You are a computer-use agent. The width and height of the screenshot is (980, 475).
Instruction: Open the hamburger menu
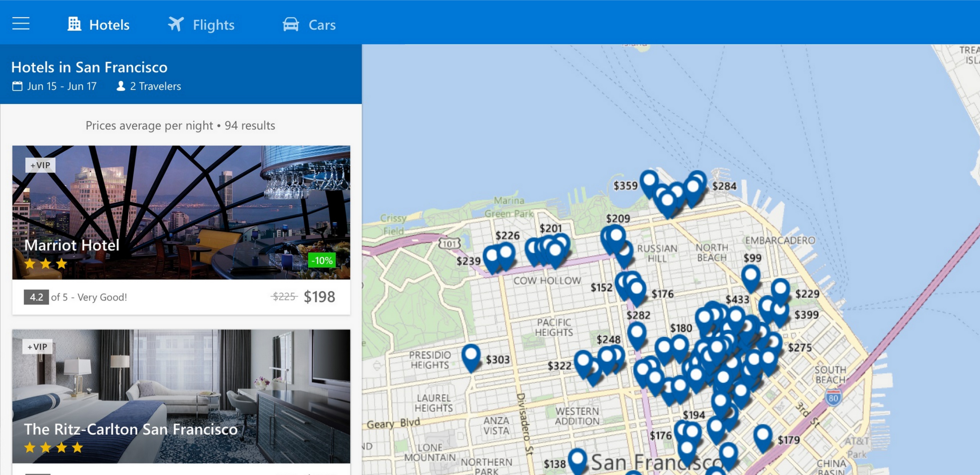pos(21,24)
